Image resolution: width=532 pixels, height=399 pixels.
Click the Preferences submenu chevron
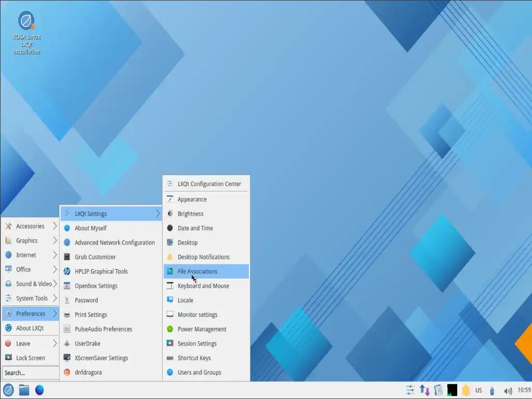coord(55,313)
